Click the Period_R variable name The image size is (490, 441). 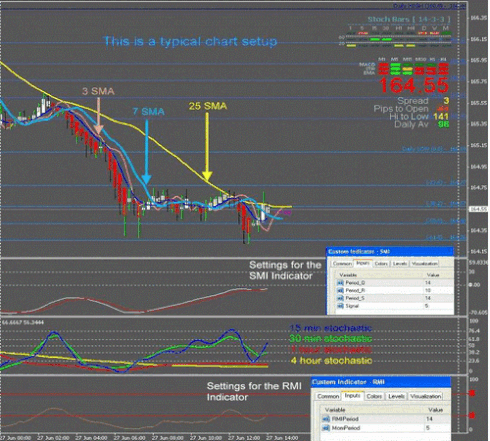click(355, 290)
